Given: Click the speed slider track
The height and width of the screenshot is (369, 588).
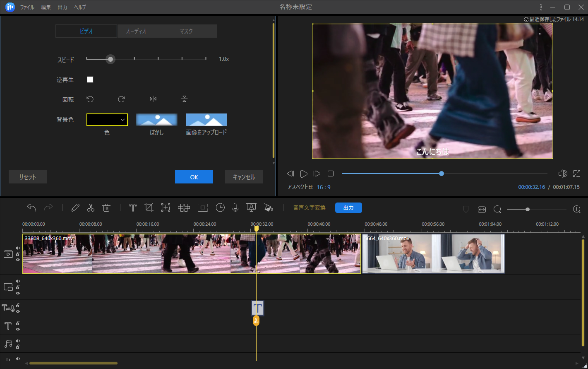Looking at the screenshot, I should (146, 59).
